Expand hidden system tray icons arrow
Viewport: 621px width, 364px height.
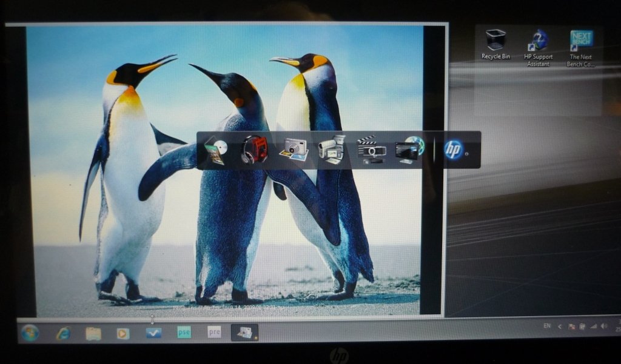(x=560, y=326)
